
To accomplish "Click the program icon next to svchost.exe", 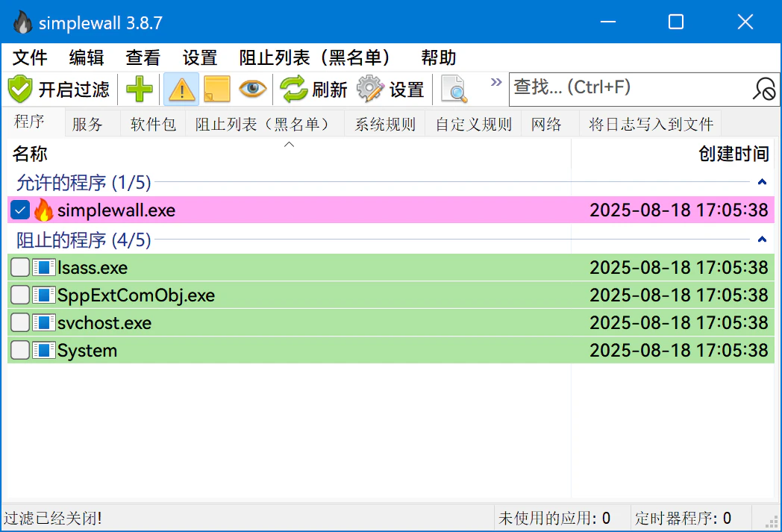I will (x=44, y=322).
